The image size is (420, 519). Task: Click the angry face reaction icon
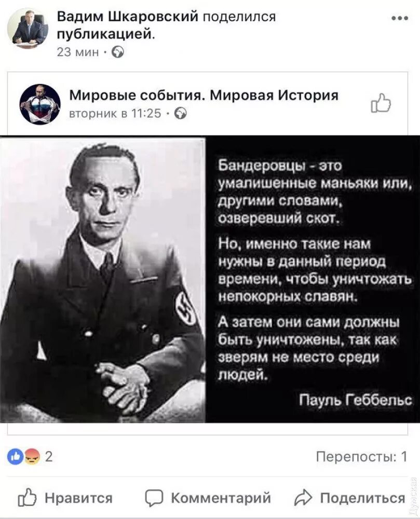click(x=32, y=457)
